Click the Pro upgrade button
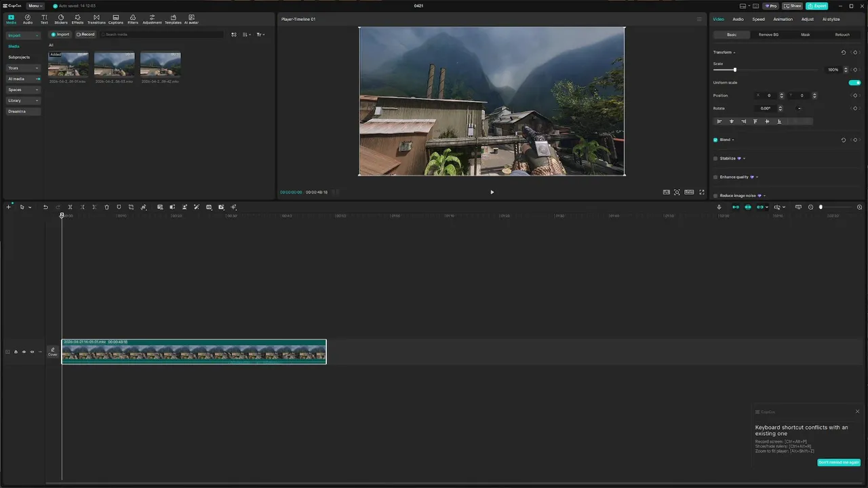The width and height of the screenshot is (868, 488). (x=770, y=5)
